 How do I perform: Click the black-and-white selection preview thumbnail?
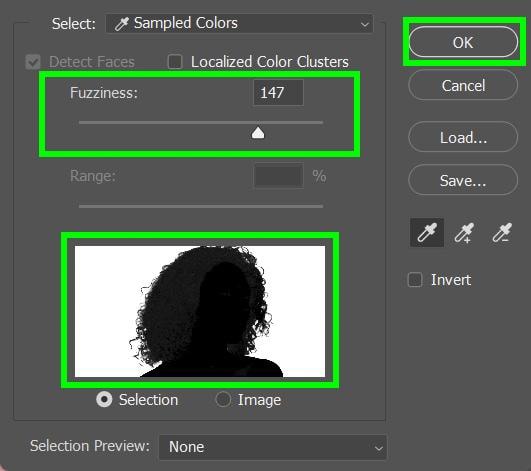pos(200,311)
